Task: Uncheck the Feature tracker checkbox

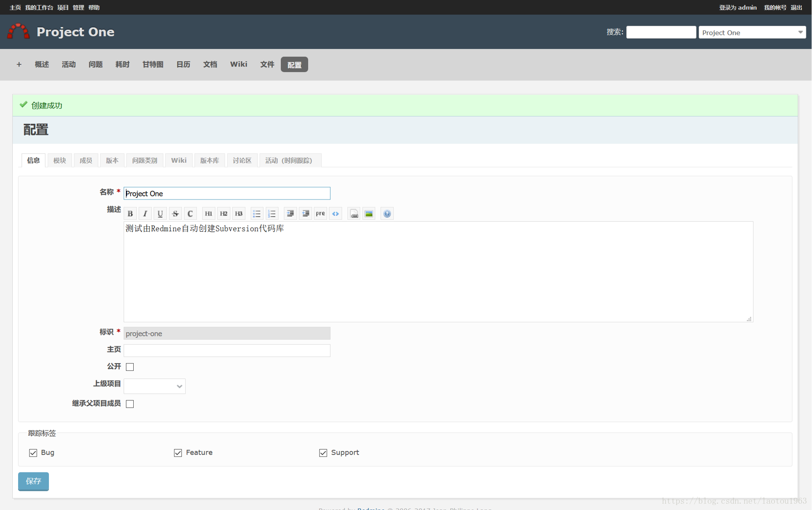Action: [178, 453]
